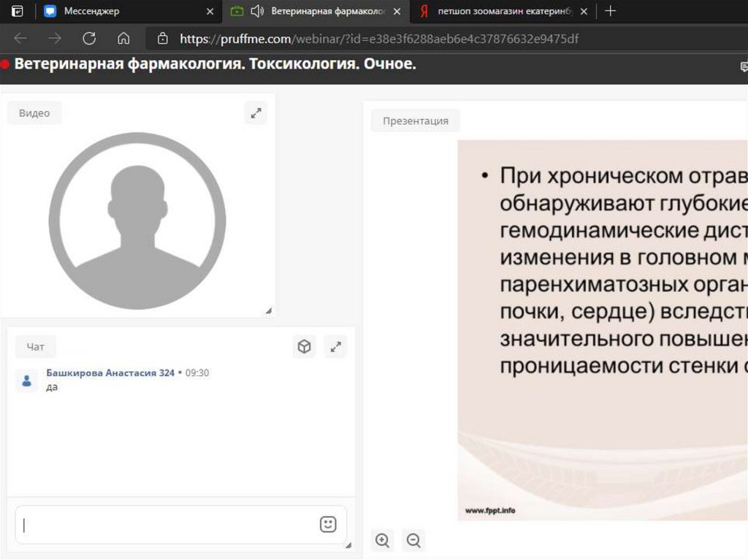Switch to the Мессенджер tab
748x560 pixels.
coord(117,11)
